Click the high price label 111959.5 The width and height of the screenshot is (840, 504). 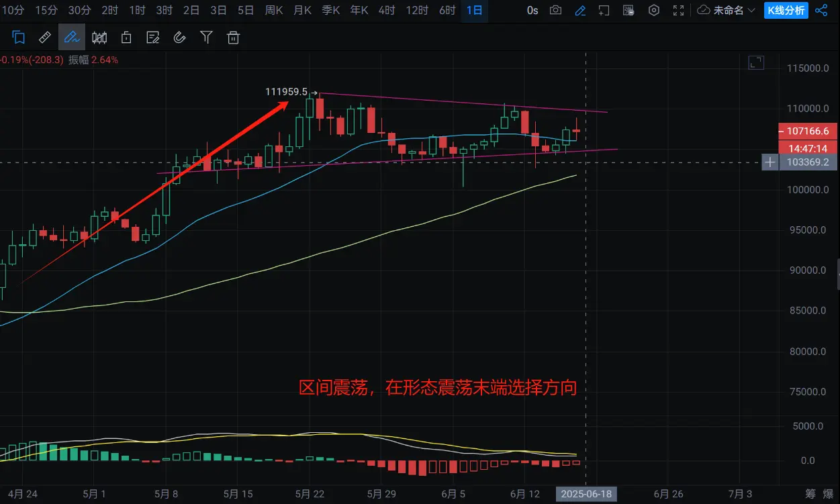coord(287,92)
